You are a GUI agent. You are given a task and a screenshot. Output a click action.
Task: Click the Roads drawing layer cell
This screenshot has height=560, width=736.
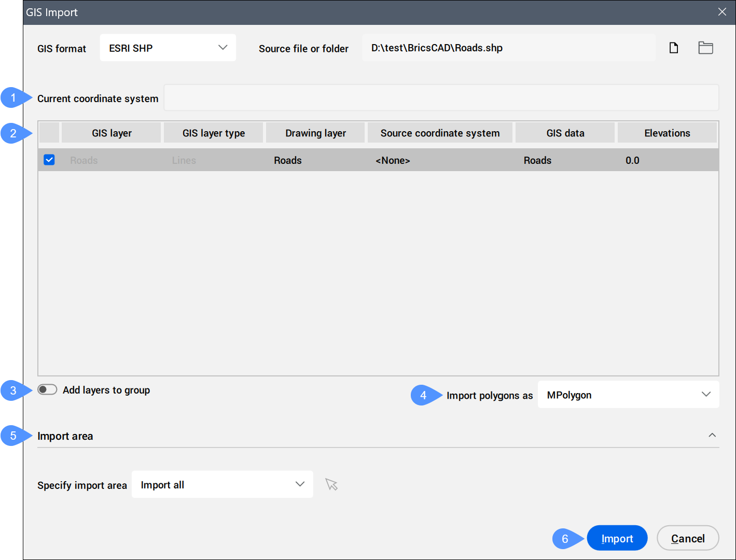288,160
